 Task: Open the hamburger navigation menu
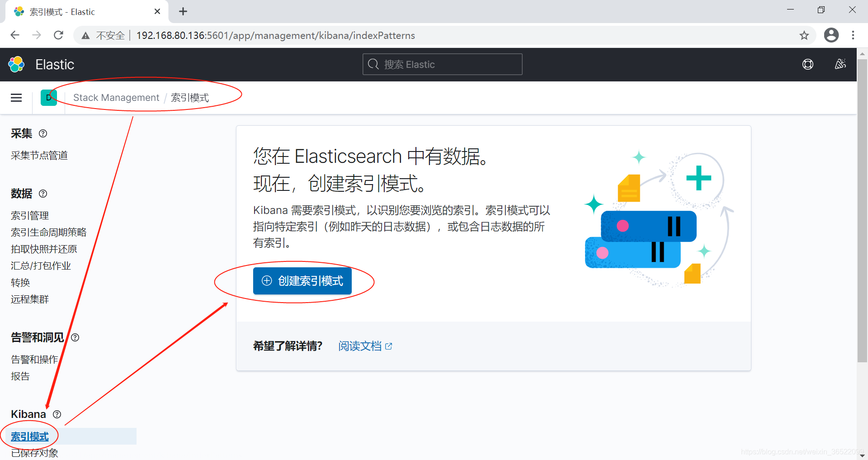(16, 98)
